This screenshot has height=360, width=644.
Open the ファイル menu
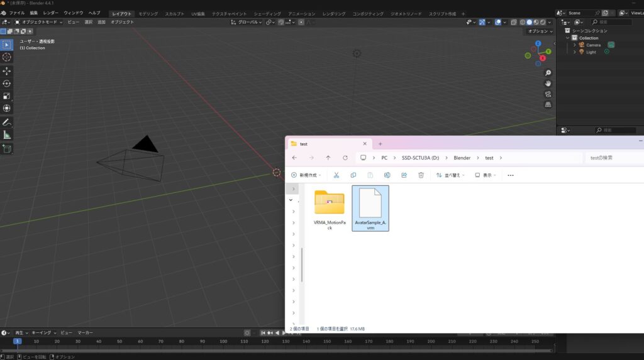tap(17, 13)
